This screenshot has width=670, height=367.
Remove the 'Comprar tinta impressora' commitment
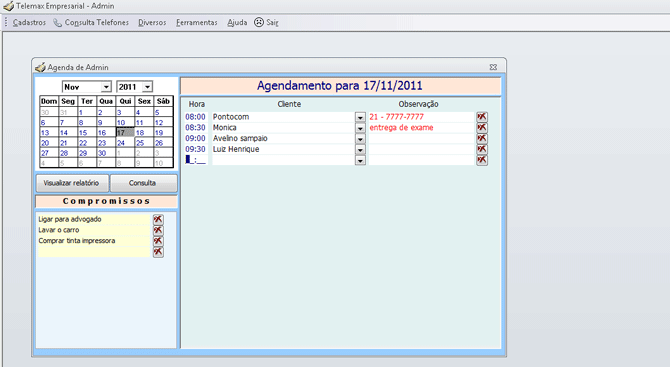(158, 241)
